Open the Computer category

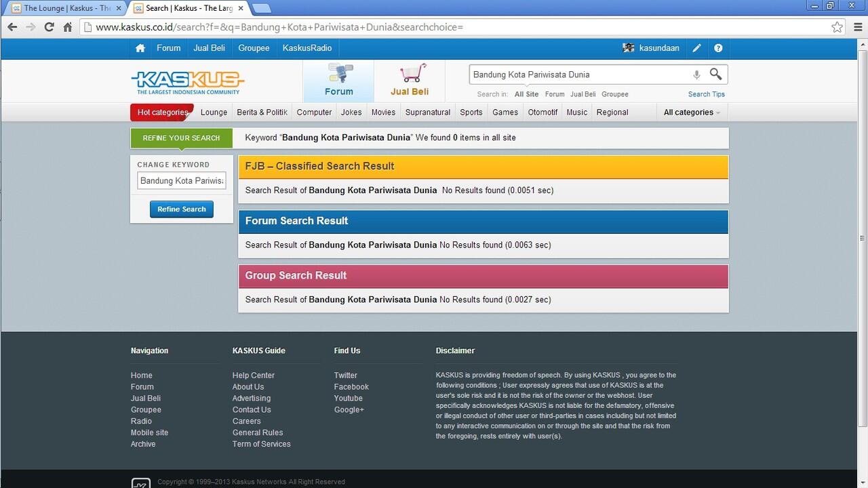tap(314, 113)
